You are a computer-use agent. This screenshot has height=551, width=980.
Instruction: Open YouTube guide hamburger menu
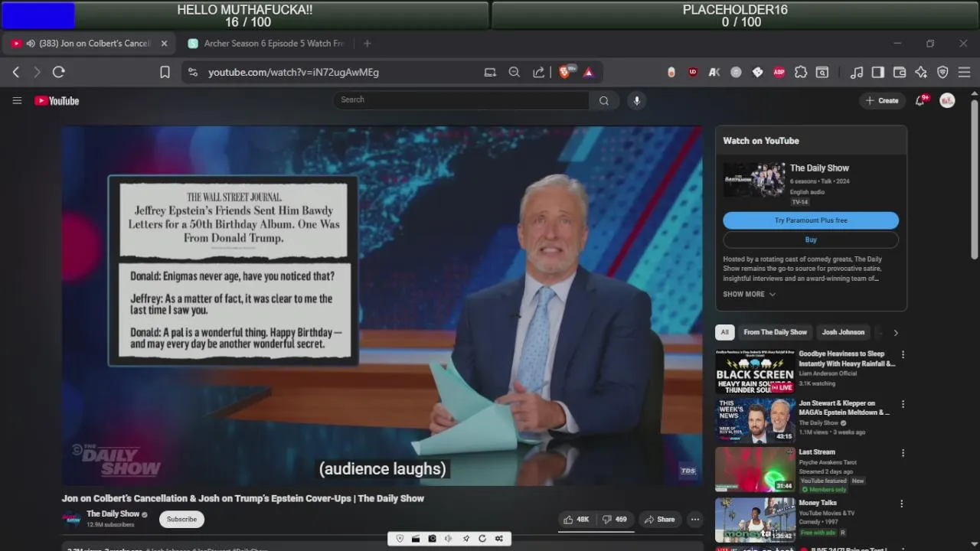(17, 100)
